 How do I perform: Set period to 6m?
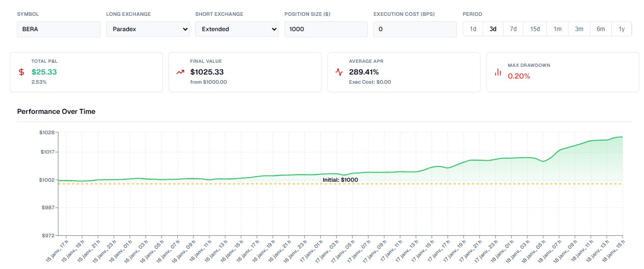click(x=601, y=29)
